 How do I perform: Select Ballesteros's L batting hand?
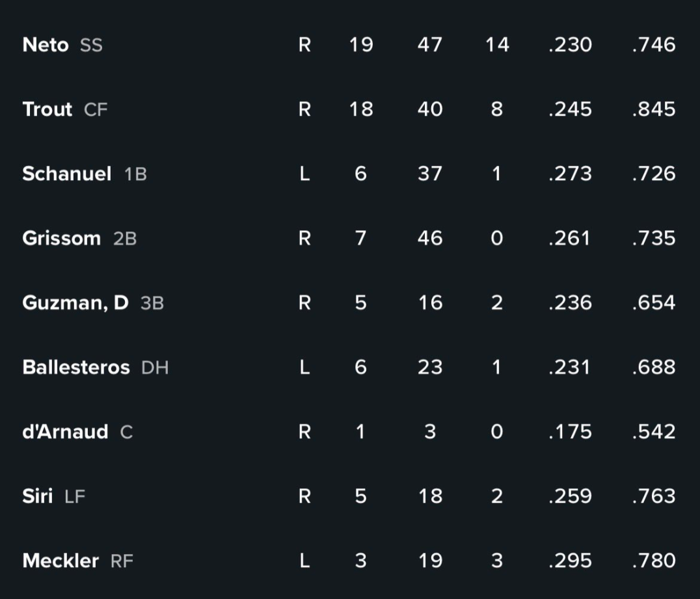304,367
